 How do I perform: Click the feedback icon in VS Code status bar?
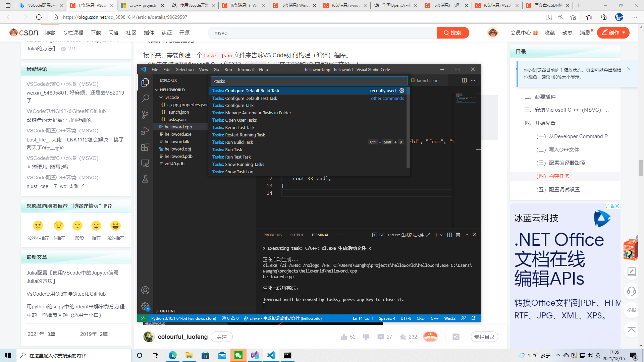coord(463,318)
